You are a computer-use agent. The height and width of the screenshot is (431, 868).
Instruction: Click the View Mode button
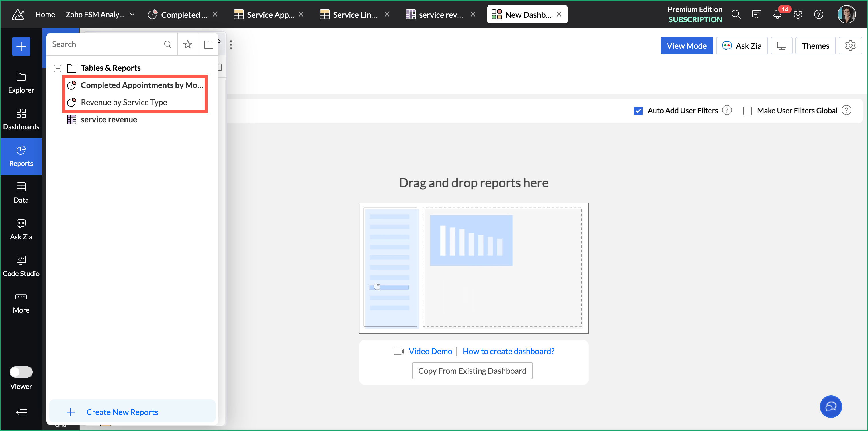click(686, 46)
